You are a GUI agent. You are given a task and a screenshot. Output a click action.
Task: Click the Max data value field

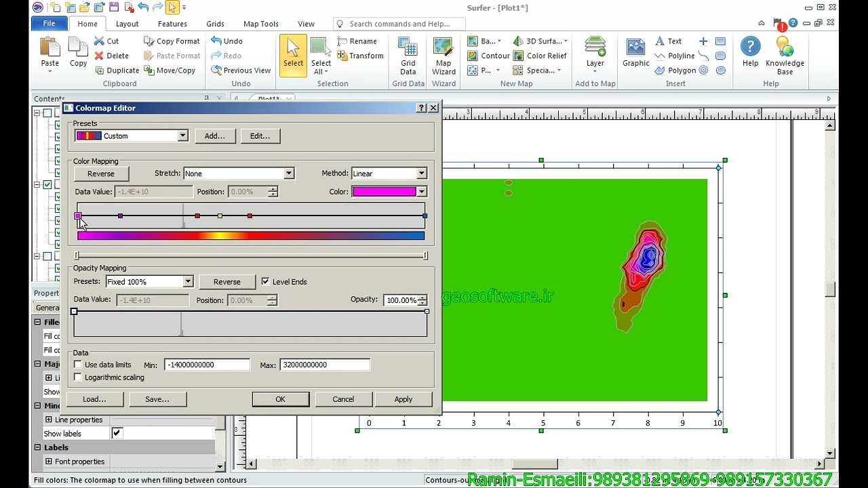pyautogui.click(x=325, y=365)
